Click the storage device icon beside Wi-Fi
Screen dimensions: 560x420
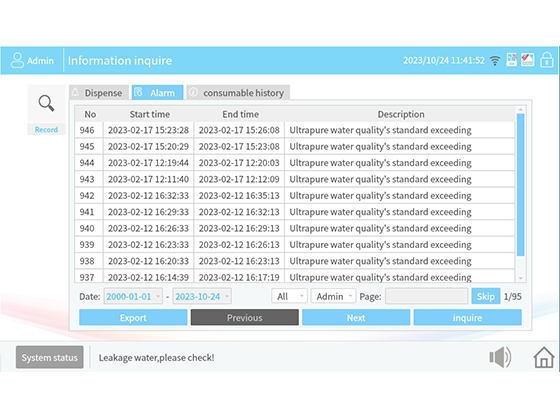tap(511, 60)
